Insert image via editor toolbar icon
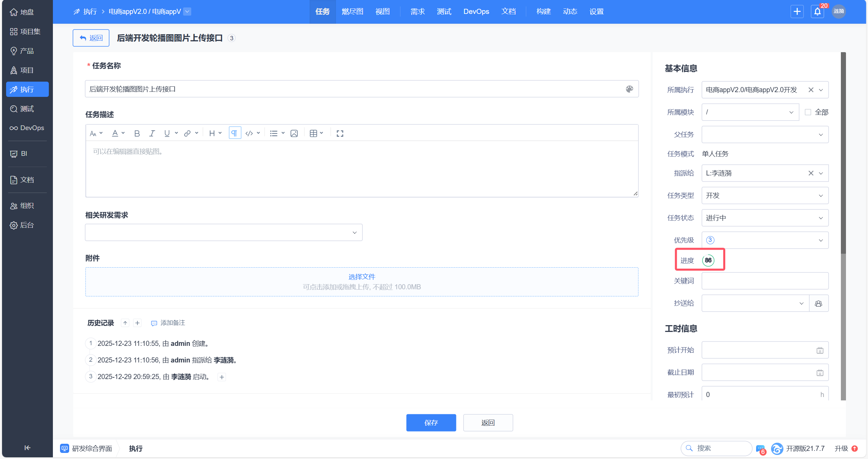This screenshot has height=459, width=868. tap(294, 133)
